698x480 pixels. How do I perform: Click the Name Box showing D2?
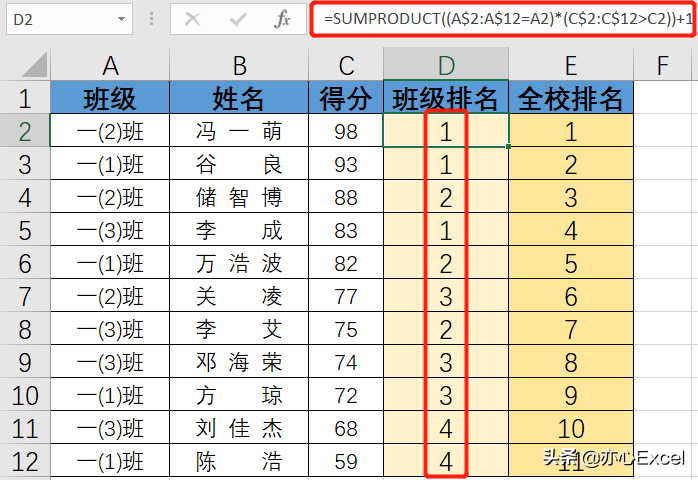point(69,19)
